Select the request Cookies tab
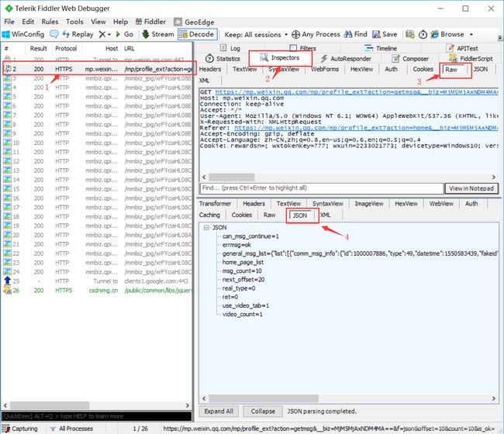Screen dimensions: 504x434 423,69
